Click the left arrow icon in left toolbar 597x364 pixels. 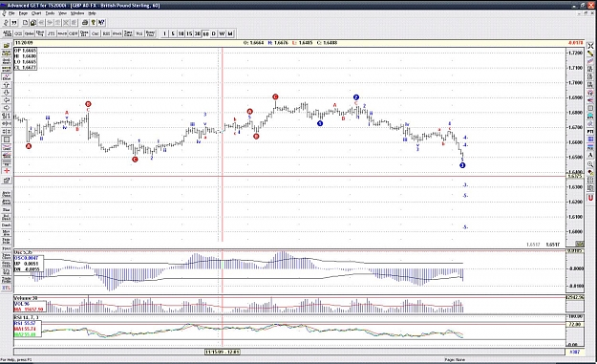pyautogui.click(x=7, y=100)
